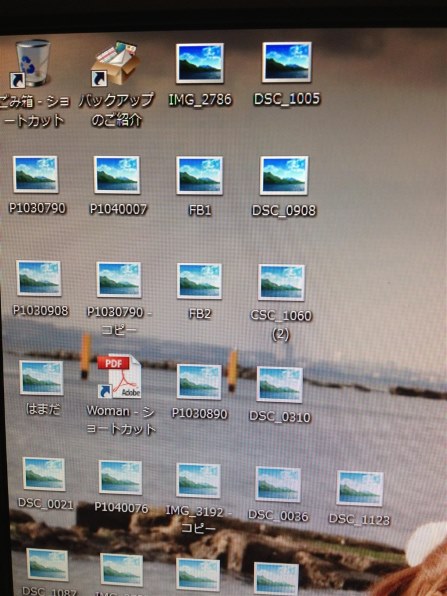Select the IMG_3192 - コピー image file
The height and width of the screenshot is (596, 447).
[198, 480]
